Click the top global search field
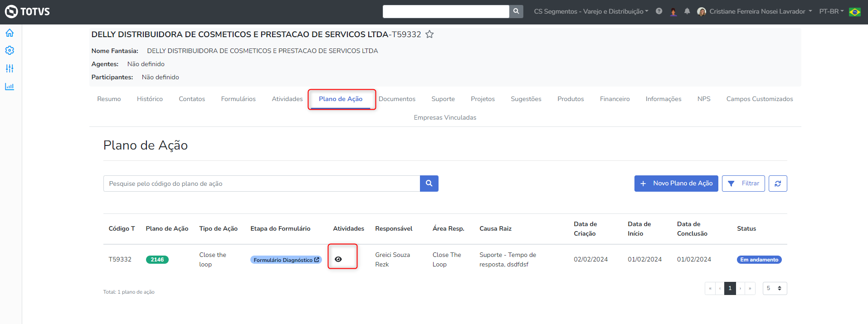This screenshot has height=324, width=868. coord(446,11)
